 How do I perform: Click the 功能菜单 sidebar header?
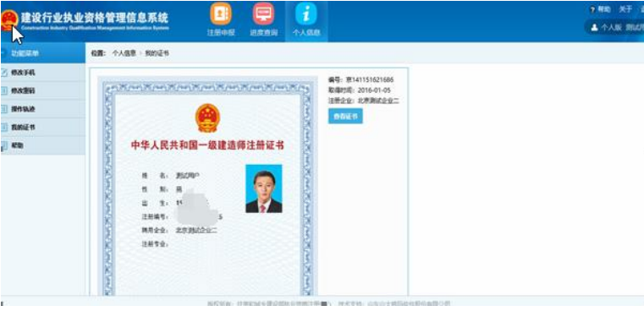point(42,53)
